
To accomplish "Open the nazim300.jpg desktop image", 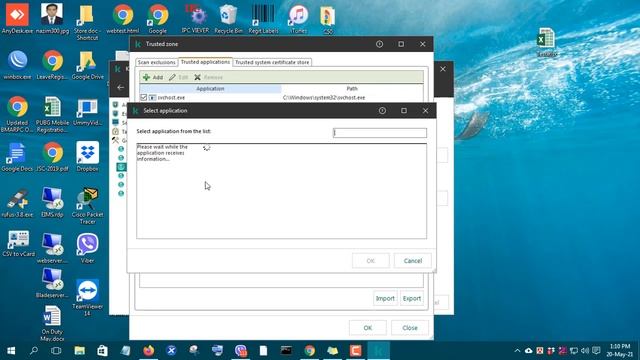I will tap(52, 18).
